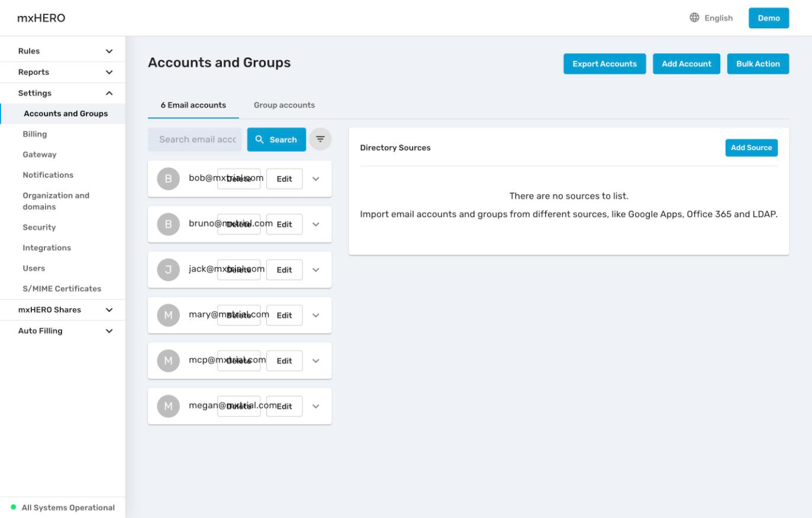Screen dimensions: 812x518
Task: Switch to the Group accounts tab
Action: 284,105
